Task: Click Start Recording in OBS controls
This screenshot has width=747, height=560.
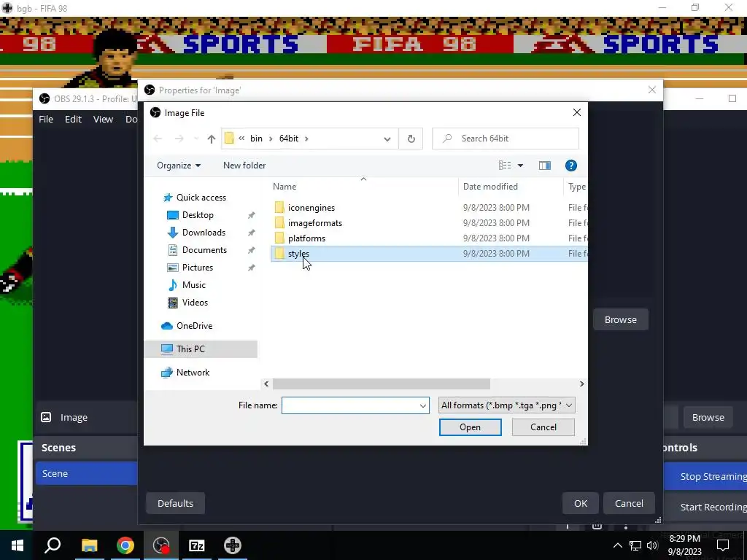Action: click(705, 507)
